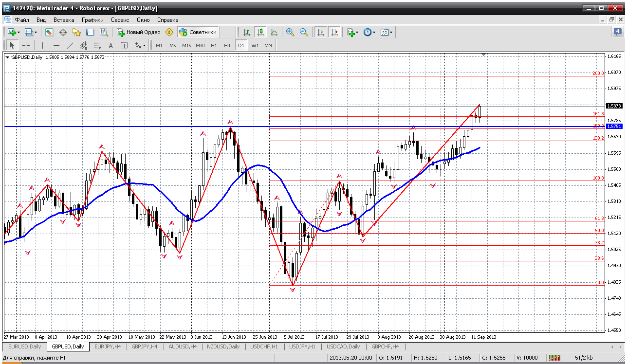Switch timeframe to H1

(214, 45)
